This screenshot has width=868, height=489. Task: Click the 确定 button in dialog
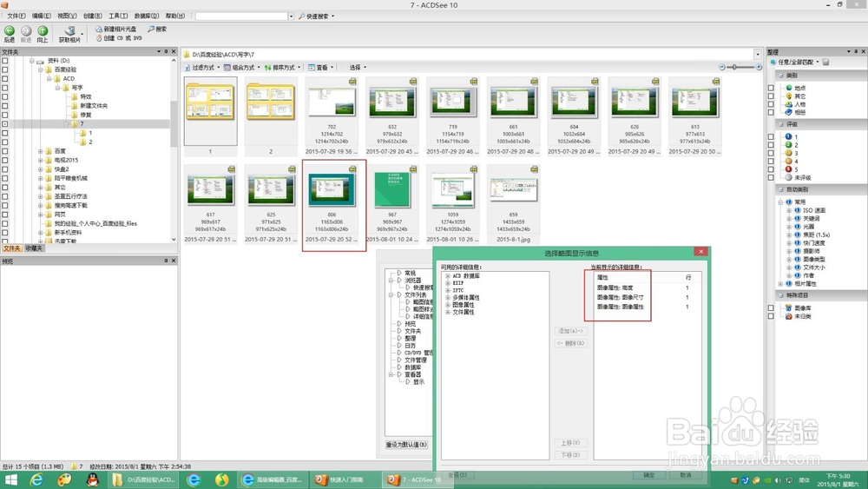coord(649,475)
